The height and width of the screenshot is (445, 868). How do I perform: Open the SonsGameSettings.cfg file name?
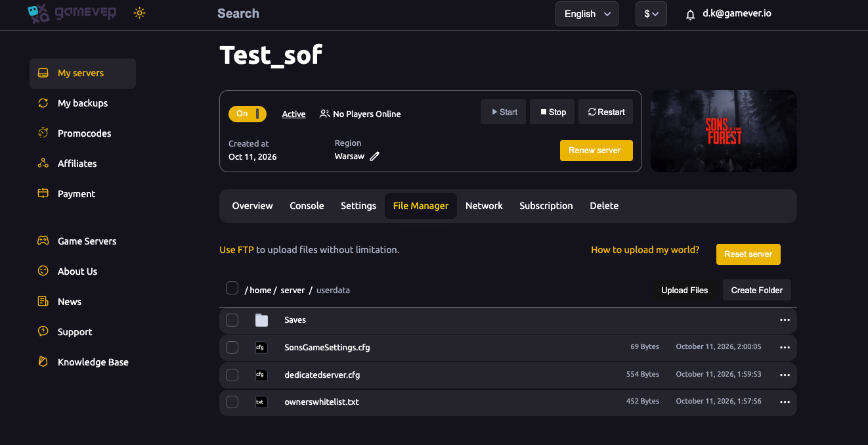pos(327,347)
